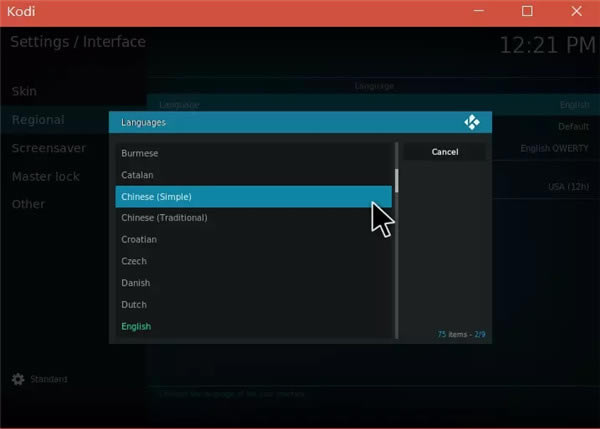The width and height of the screenshot is (600, 429).
Task: Click the Standard settings level gear icon
Action: pos(18,380)
